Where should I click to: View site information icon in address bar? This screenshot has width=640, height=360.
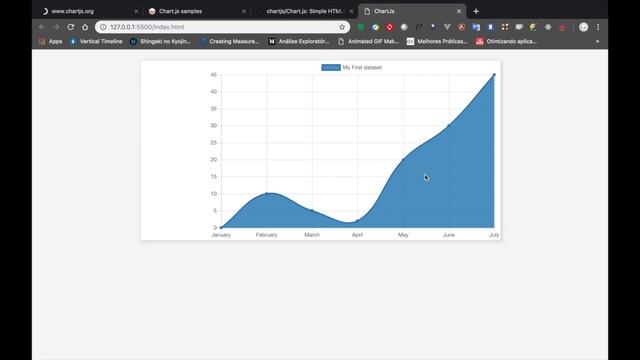pos(103,27)
